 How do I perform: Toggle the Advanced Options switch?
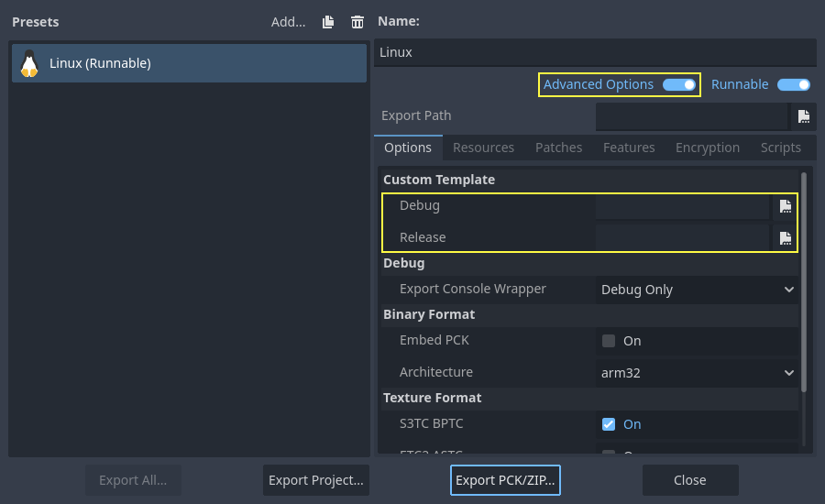679,85
